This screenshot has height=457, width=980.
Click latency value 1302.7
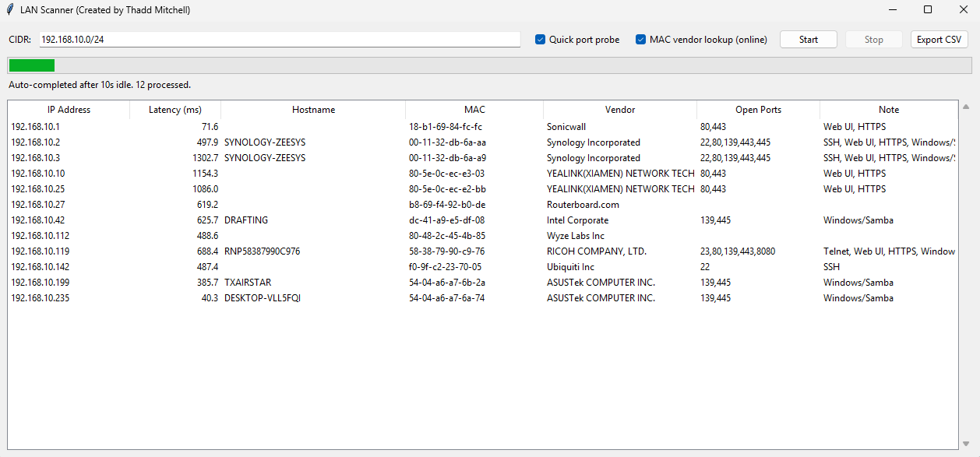(206, 158)
